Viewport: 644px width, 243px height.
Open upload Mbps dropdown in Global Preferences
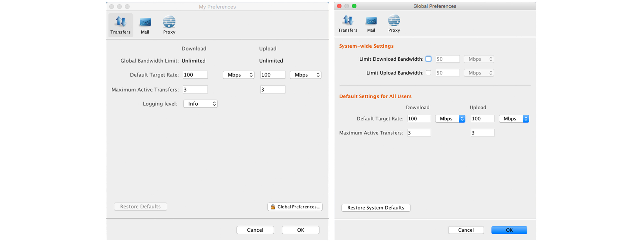(x=514, y=119)
